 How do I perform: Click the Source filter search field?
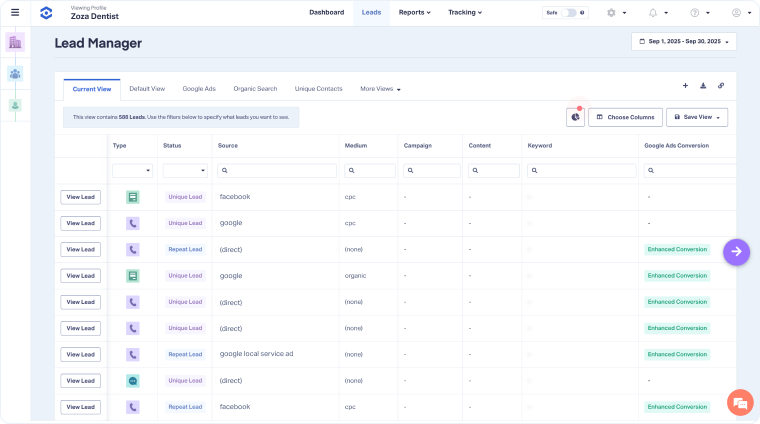(x=277, y=171)
